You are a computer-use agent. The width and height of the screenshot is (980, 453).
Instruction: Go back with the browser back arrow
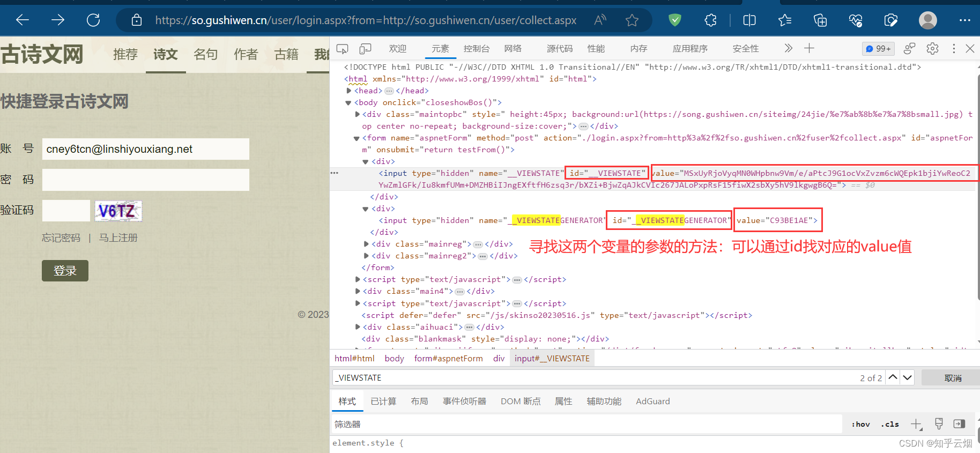coord(23,20)
